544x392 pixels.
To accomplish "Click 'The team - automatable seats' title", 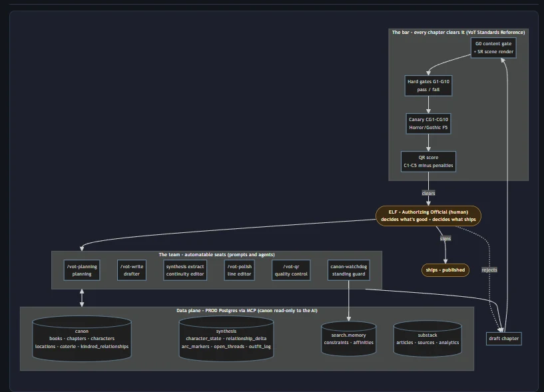I will point(217,255).
